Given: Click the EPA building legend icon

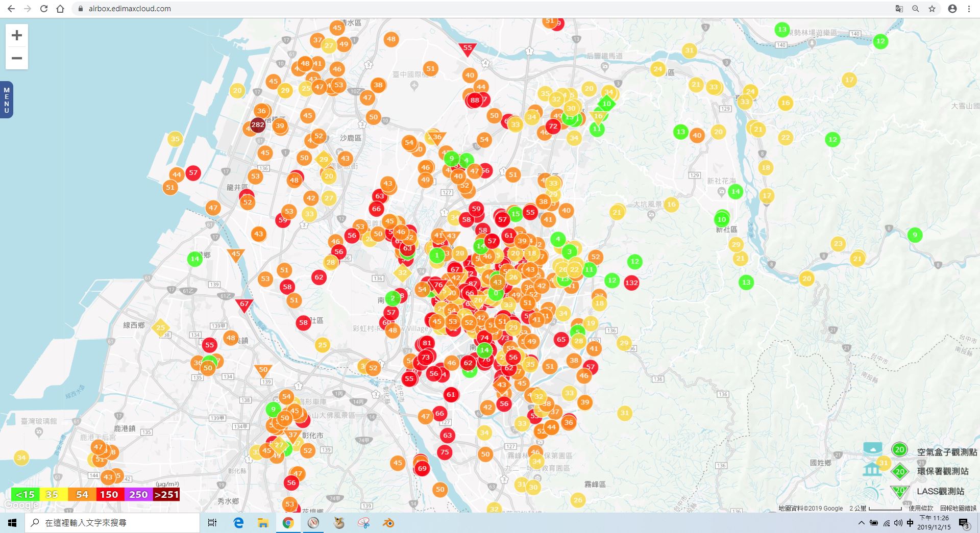Looking at the screenshot, I should pos(872,469).
